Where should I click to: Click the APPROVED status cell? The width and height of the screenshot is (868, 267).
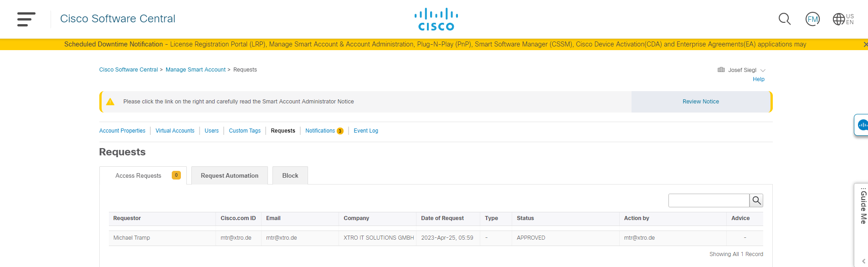point(531,238)
